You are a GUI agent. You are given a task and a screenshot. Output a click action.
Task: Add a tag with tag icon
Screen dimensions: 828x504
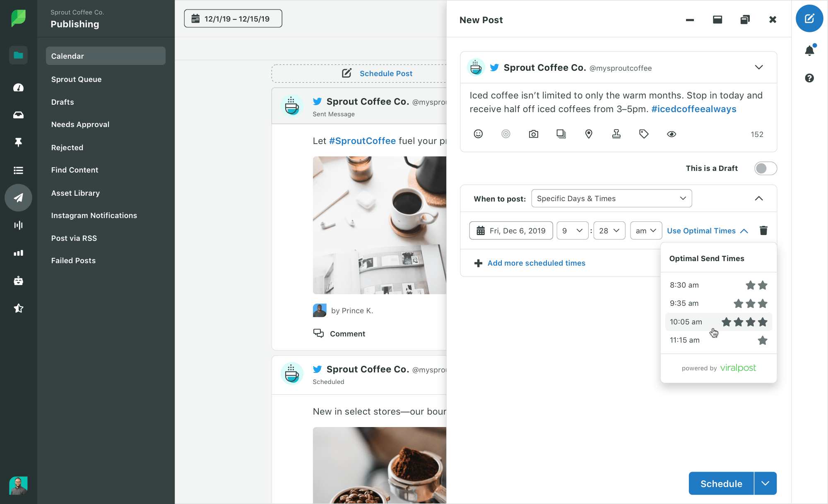644,134
